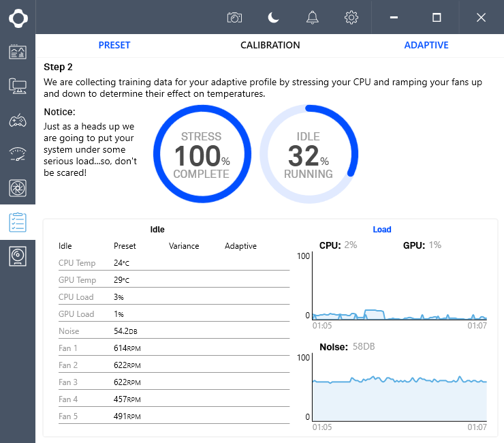Open the bottom sidebar disk icon

[18, 256]
